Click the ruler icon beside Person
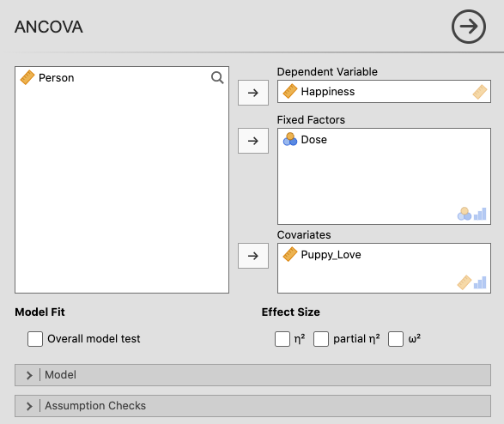This screenshot has height=424, width=504. click(27, 78)
